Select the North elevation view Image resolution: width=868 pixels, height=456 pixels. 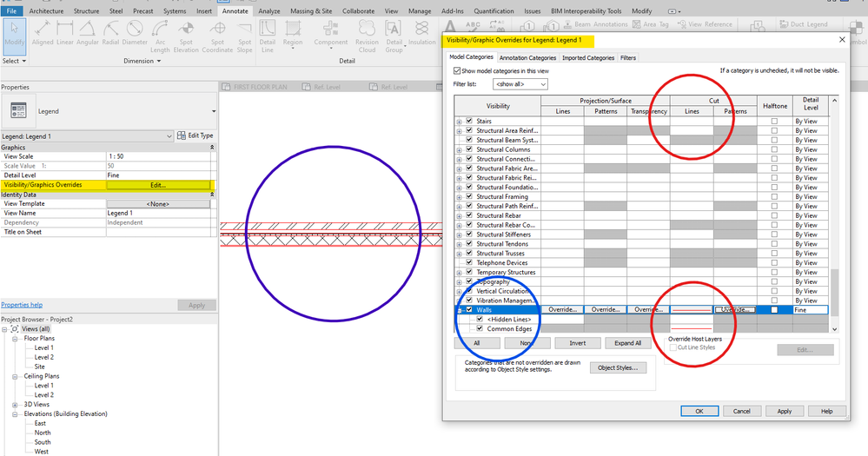(43, 433)
